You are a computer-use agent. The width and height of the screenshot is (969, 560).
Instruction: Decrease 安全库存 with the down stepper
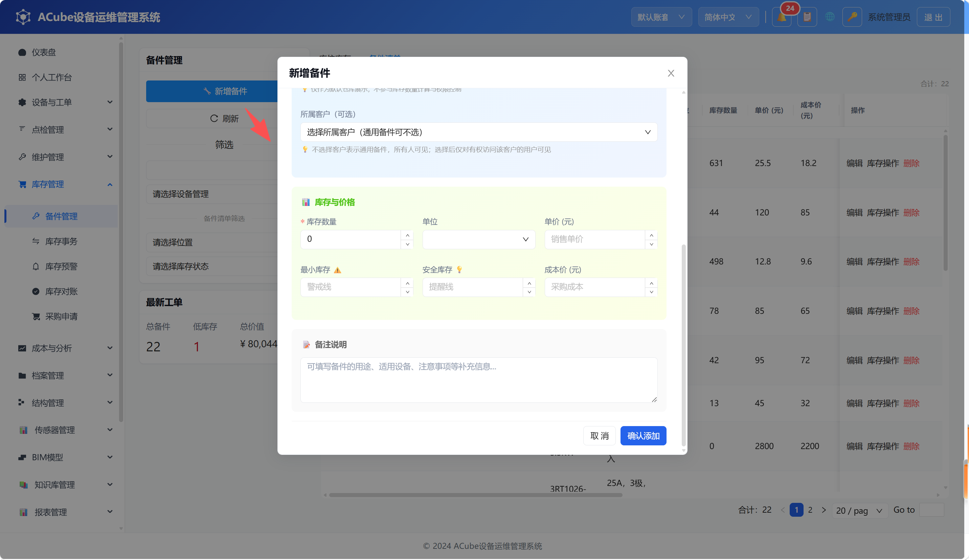(529, 292)
